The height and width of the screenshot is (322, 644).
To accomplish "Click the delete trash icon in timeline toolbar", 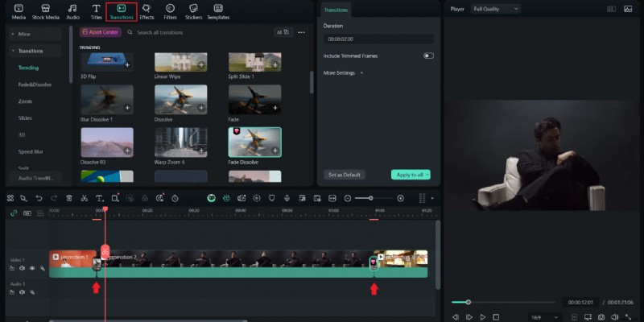I will pos(69,198).
